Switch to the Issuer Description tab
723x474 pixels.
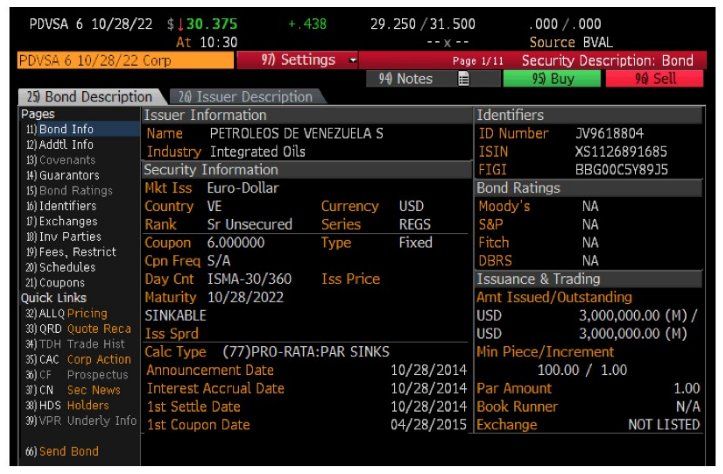click(245, 97)
